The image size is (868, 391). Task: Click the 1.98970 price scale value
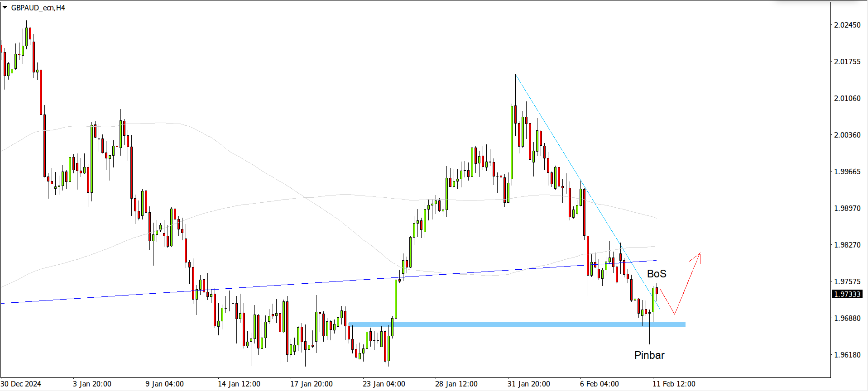click(847, 208)
